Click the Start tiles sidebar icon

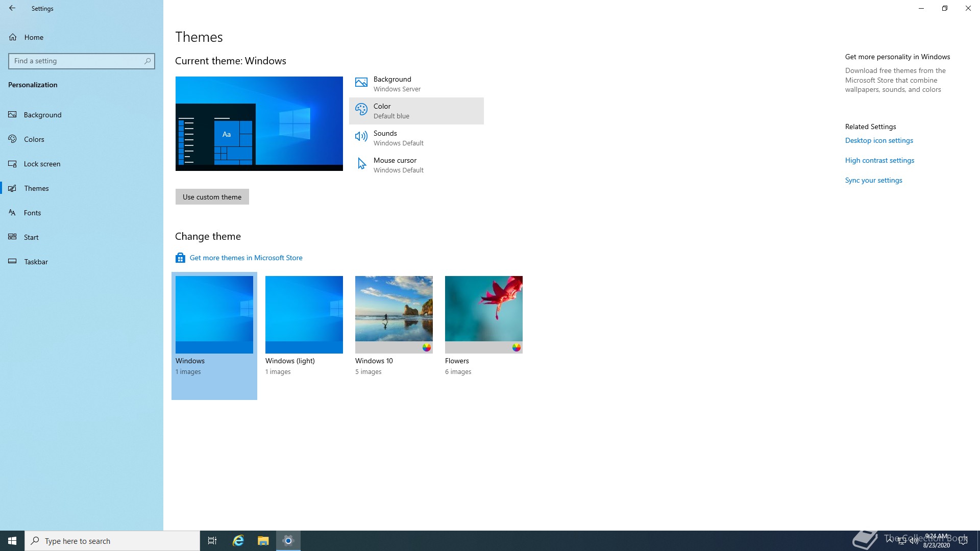pyautogui.click(x=12, y=237)
